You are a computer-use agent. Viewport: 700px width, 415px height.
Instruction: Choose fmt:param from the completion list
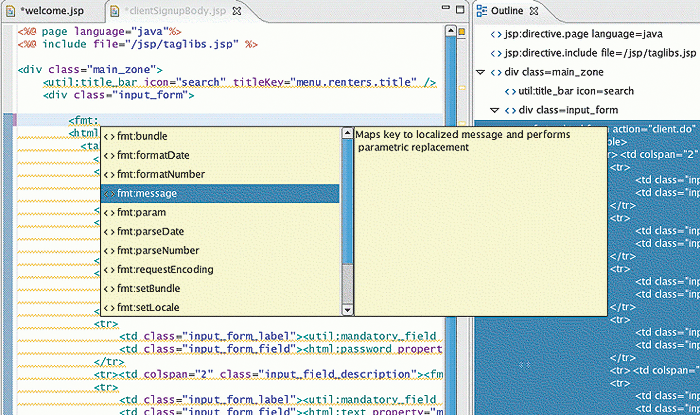pyautogui.click(x=221, y=212)
